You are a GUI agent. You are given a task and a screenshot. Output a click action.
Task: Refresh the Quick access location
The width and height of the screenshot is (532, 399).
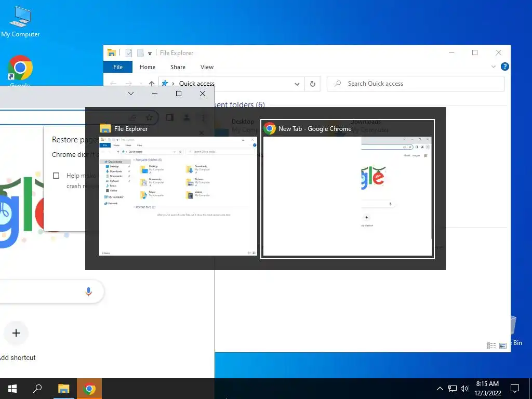point(312,84)
